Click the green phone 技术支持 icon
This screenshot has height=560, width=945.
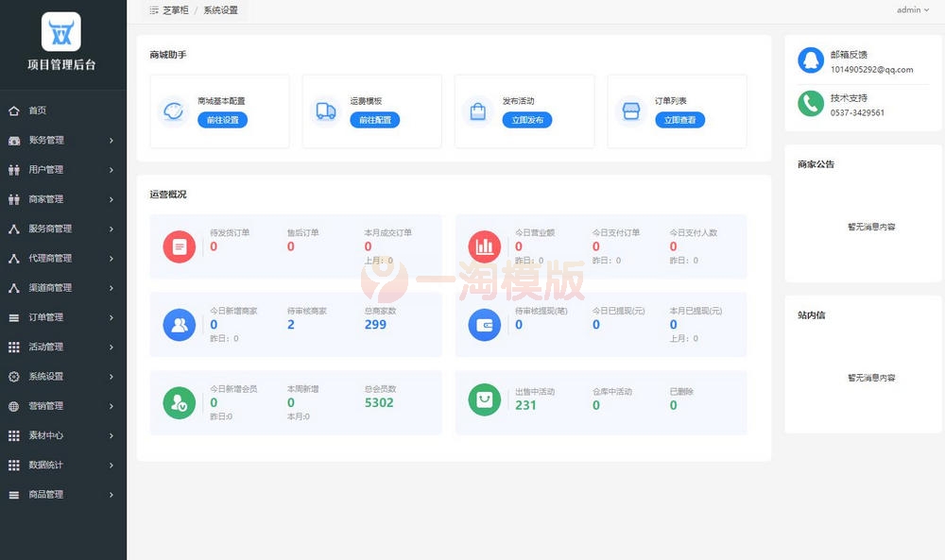click(810, 104)
